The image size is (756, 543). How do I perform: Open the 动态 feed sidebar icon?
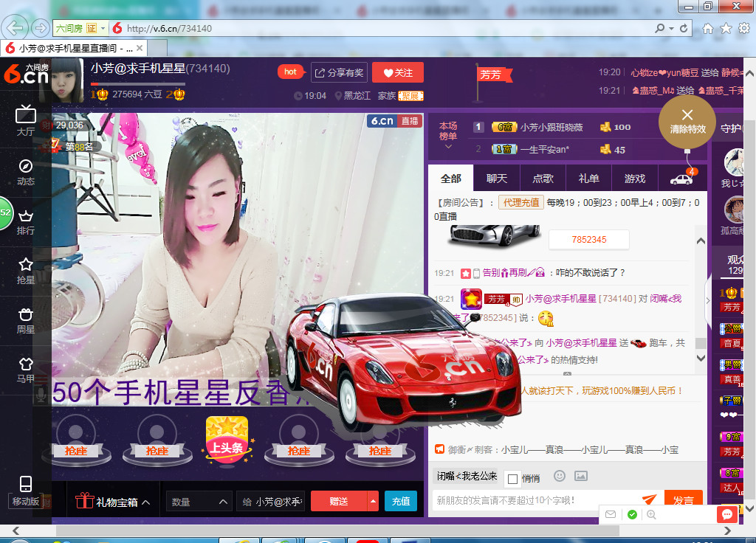point(26,172)
